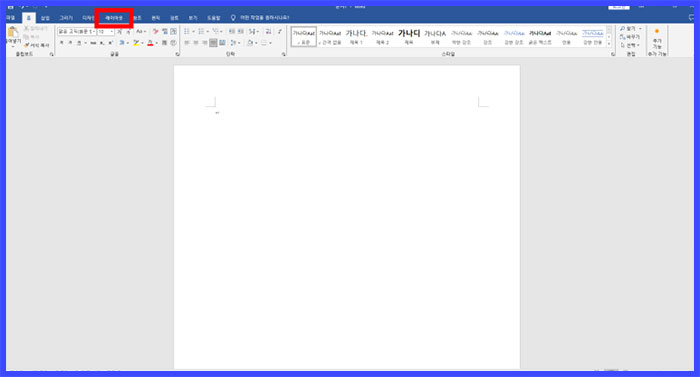700x377 pixels.
Task: Open the 파일 (File) tab
Action: click(10, 18)
